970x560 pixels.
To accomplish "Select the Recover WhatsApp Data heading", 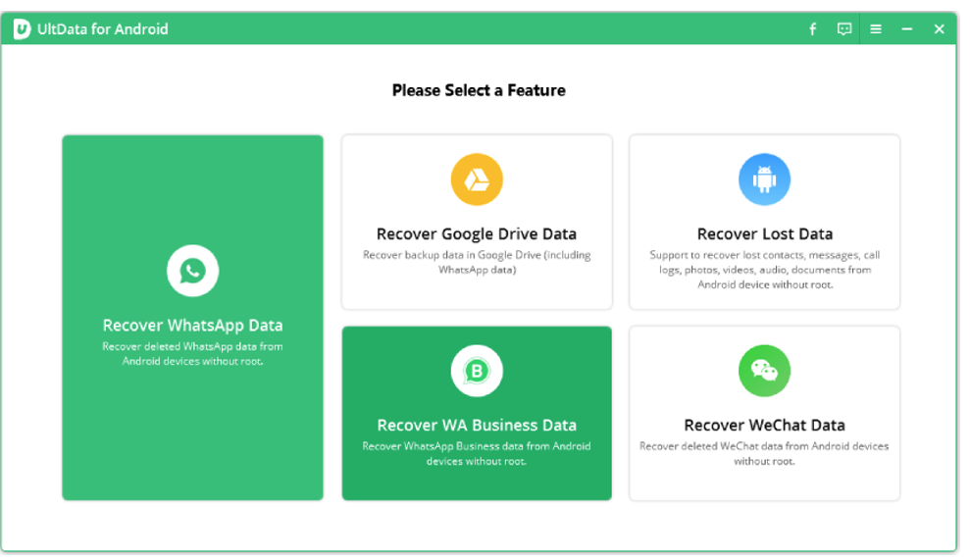I will [x=192, y=326].
